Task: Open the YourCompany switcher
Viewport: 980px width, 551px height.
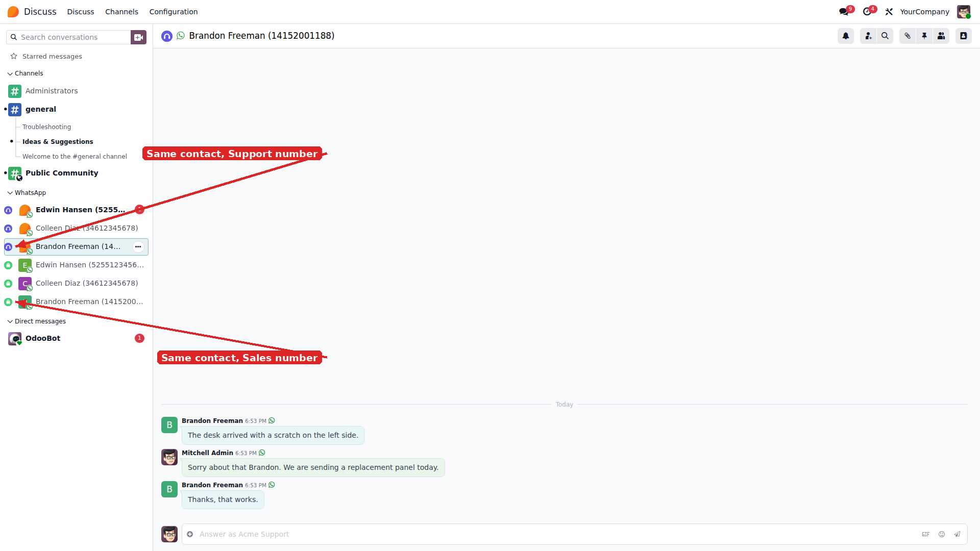Action: [x=924, y=12]
